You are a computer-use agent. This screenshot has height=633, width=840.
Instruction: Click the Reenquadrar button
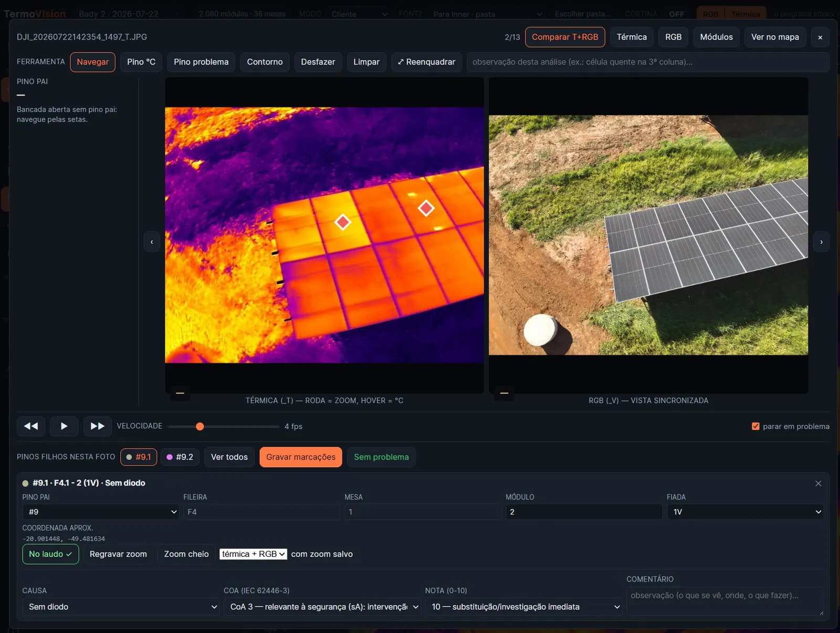click(426, 62)
